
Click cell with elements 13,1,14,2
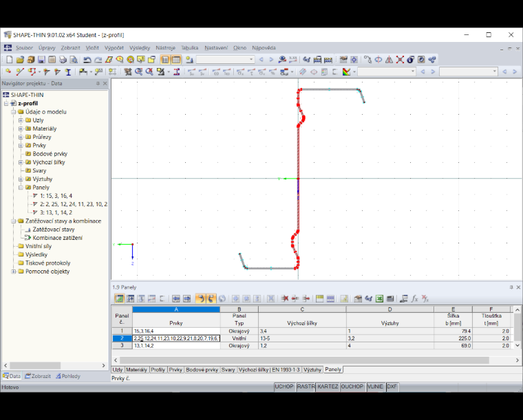(x=176, y=346)
